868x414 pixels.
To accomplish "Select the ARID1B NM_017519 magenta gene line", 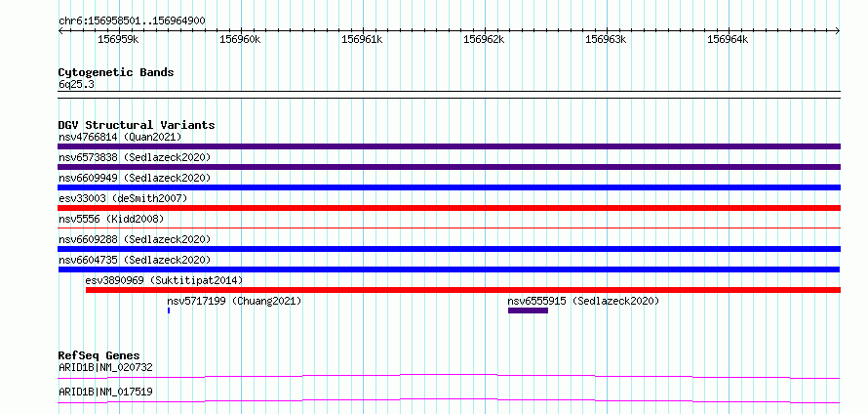I will point(449,401).
